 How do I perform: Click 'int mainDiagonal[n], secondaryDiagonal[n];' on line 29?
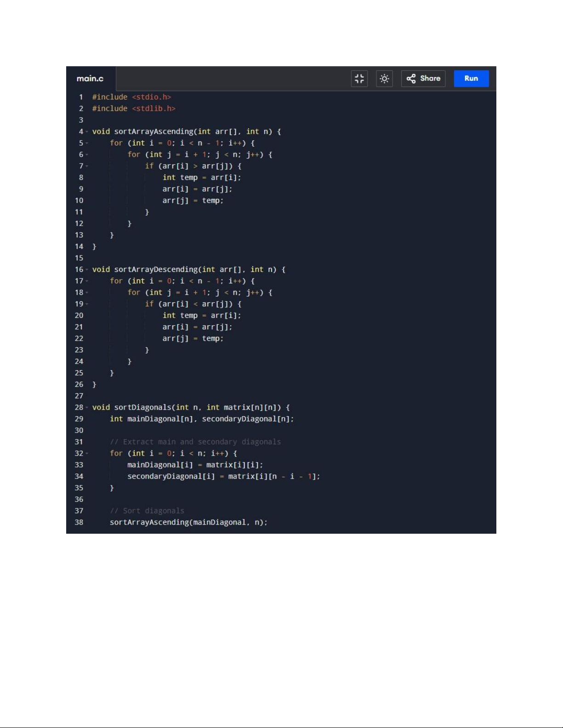point(202,418)
